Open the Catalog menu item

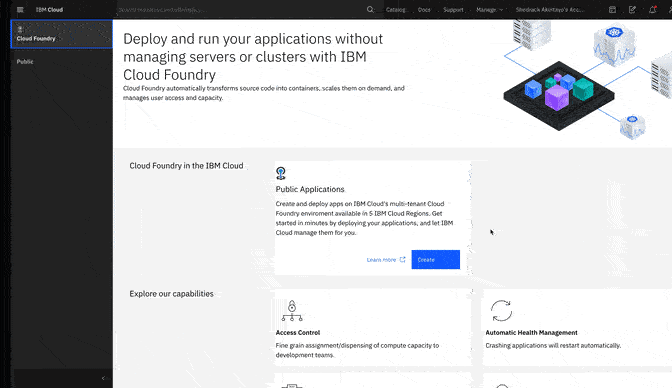click(396, 9)
